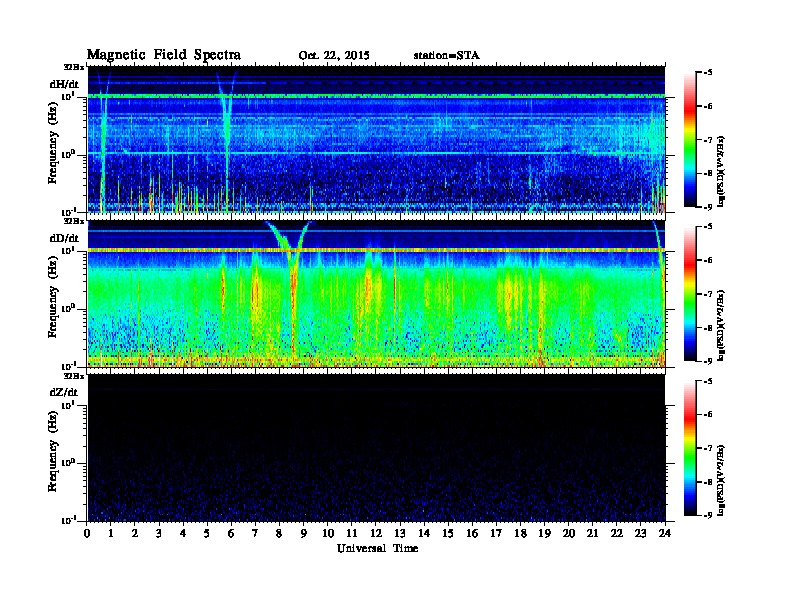This screenshot has height=612, width=792.
Task: Select the date text 'Oct. 22, 2015'
Action: (x=334, y=56)
